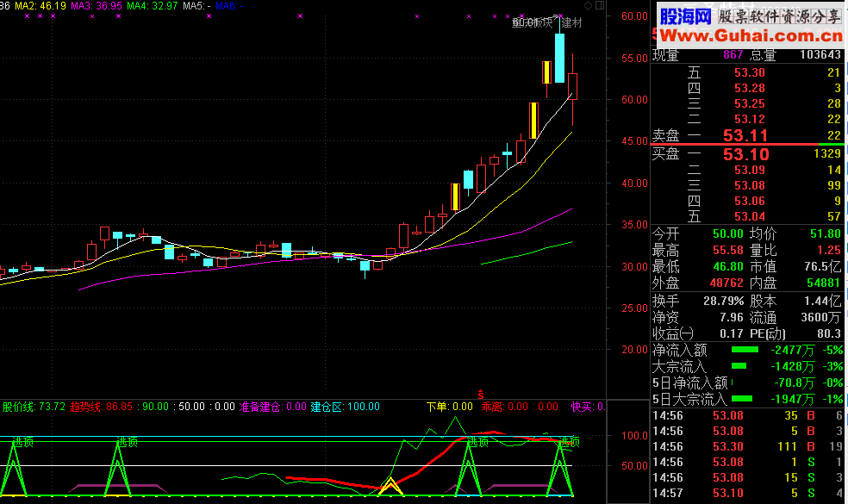Click the 最低 value 46.80
The image size is (848, 504).
pos(728,266)
